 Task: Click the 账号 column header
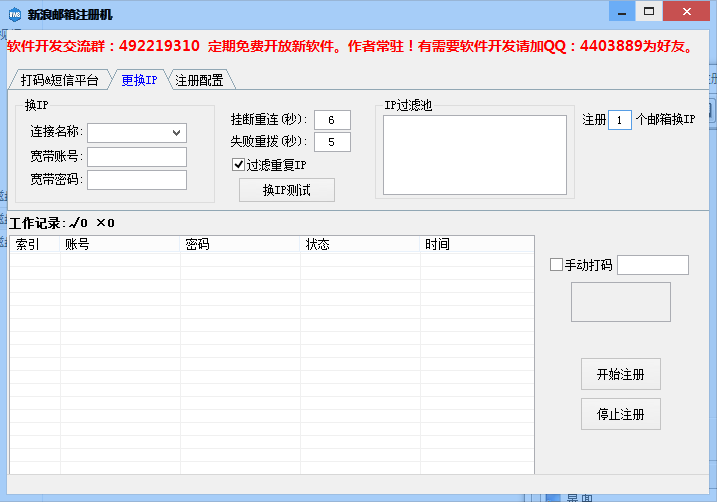120,244
